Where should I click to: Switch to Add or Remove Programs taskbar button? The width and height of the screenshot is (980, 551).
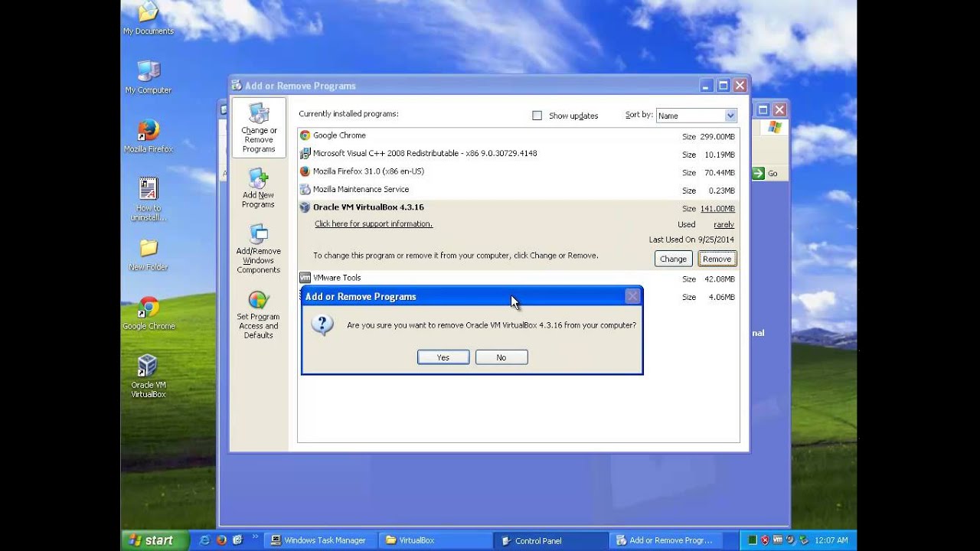[x=667, y=540]
